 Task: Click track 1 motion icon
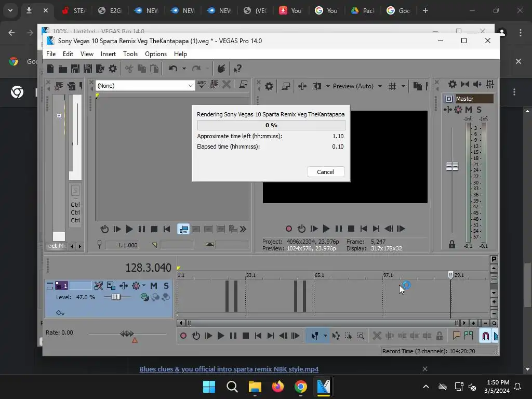(x=111, y=286)
